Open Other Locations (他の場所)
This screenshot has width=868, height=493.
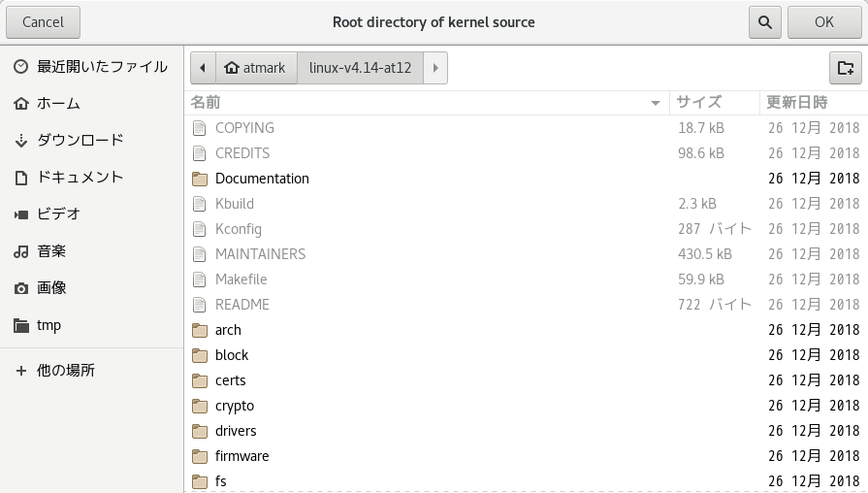[66, 371]
